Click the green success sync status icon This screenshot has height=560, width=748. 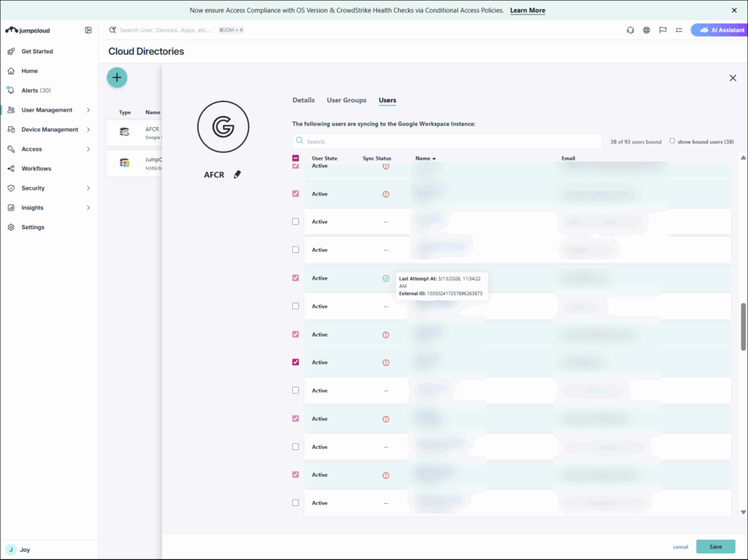386,278
